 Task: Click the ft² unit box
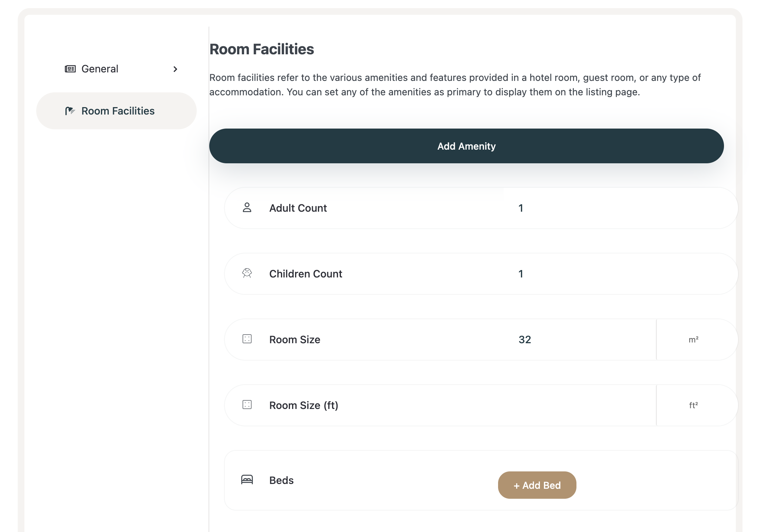pyautogui.click(x=694, y=405)
